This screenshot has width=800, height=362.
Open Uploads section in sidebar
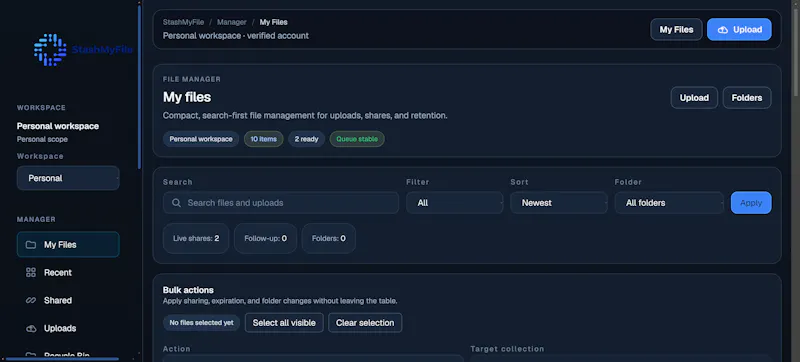(68, 328)
